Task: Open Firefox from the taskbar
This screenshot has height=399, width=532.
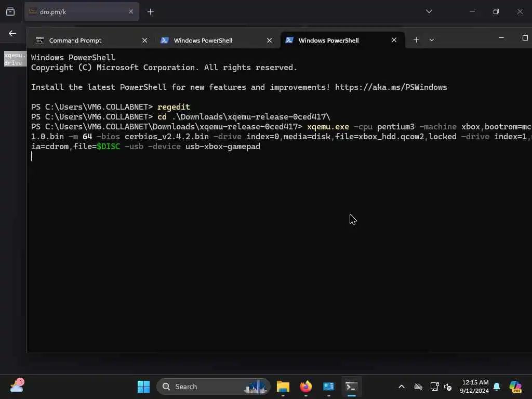Action: (305, 387)
